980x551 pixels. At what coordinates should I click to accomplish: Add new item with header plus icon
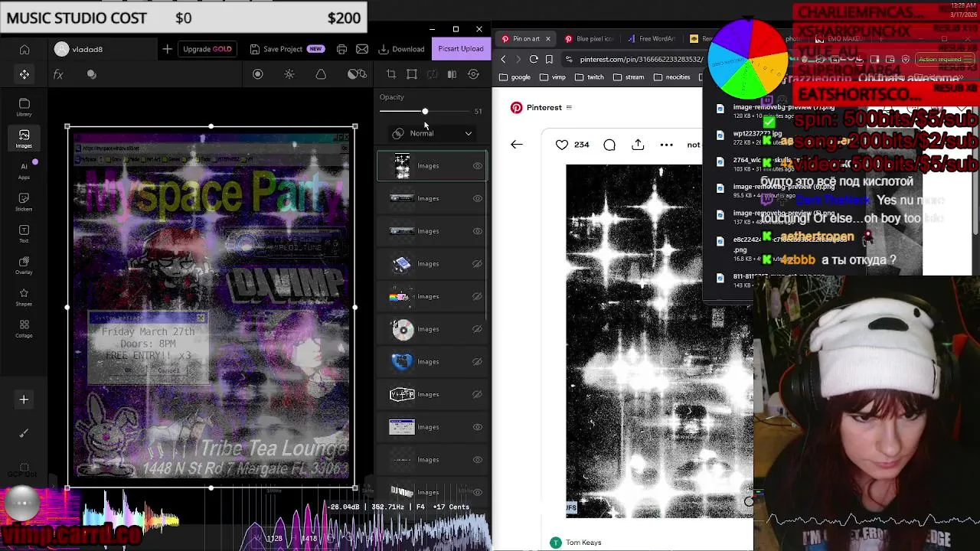click(167, 49)
